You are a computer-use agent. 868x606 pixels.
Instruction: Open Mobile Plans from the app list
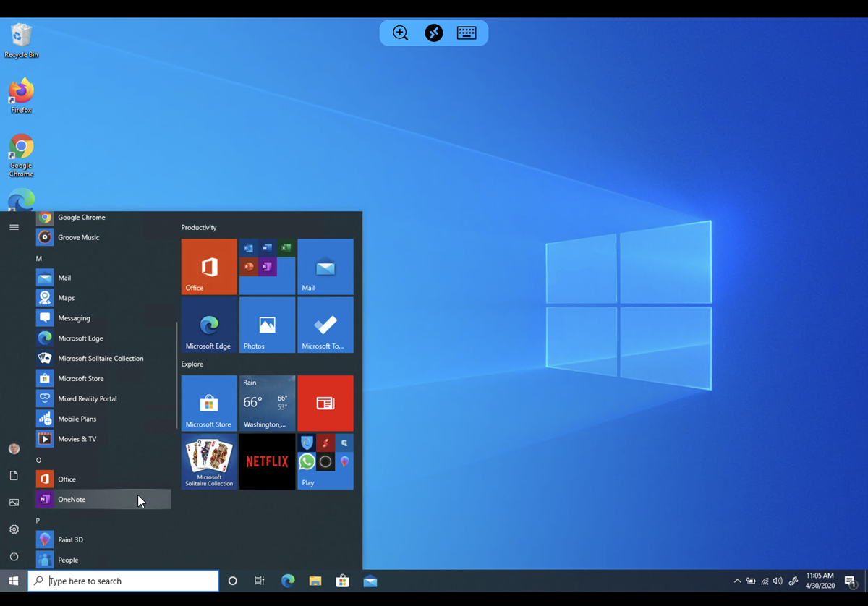coord(103,419)
